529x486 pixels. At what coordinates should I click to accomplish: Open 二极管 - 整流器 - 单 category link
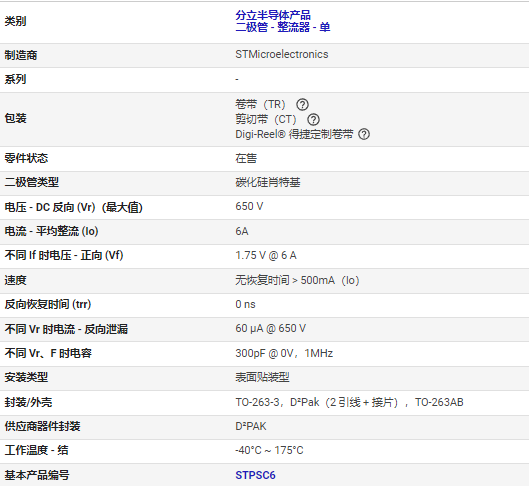pos(282,27)
